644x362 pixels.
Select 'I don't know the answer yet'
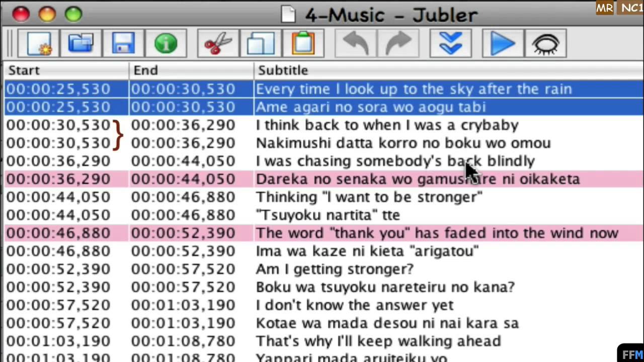pyautogui.click(x=324, y=305)
